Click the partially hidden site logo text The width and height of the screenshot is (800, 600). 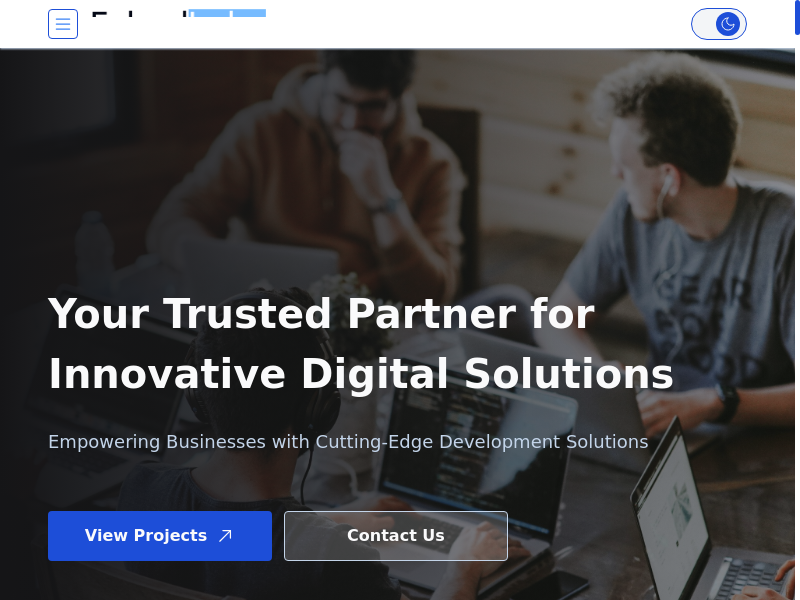pos(179,14)
